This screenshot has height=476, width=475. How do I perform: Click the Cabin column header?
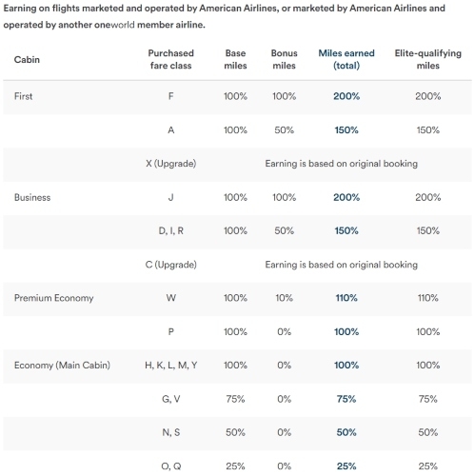click(x=27, y=59)
